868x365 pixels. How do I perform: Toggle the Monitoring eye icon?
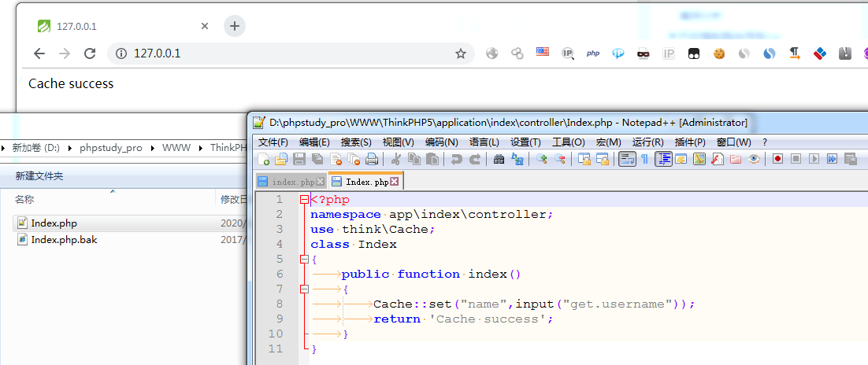pyautogui.click(x=754, y=159)
